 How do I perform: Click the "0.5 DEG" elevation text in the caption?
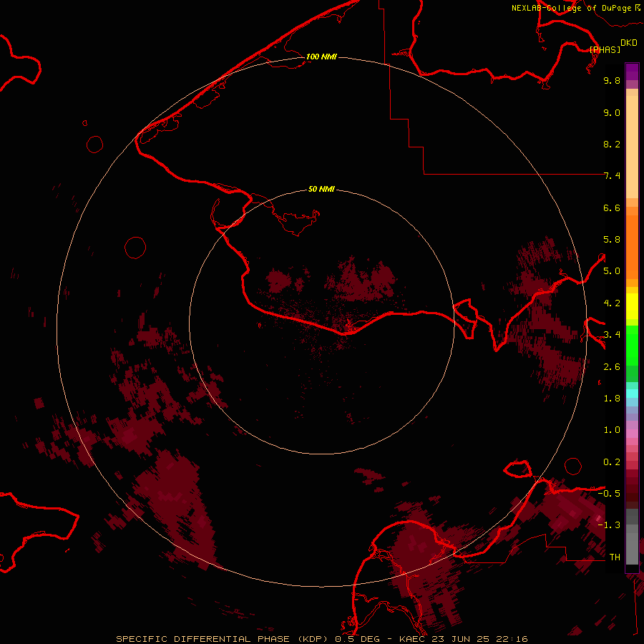coord(357,639)
